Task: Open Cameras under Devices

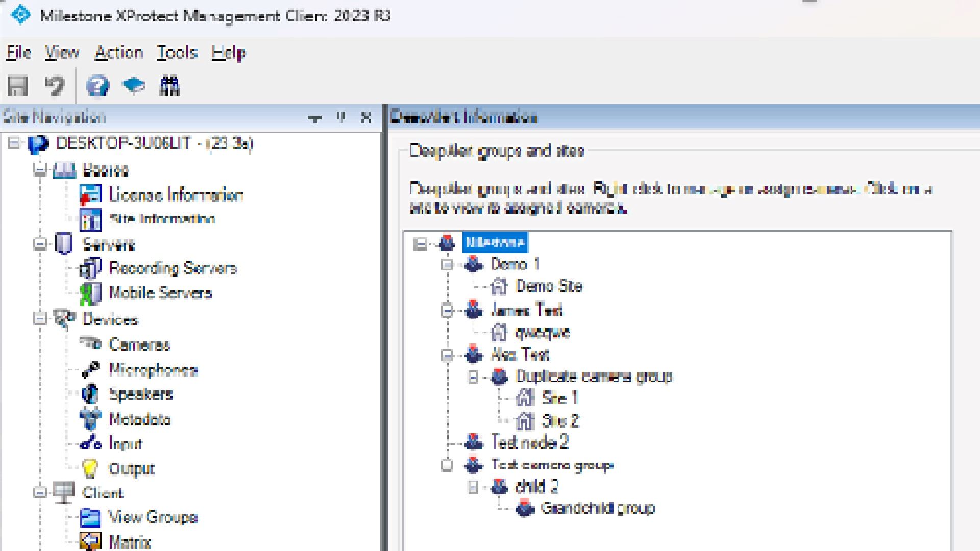Action: tap(139, 345)
